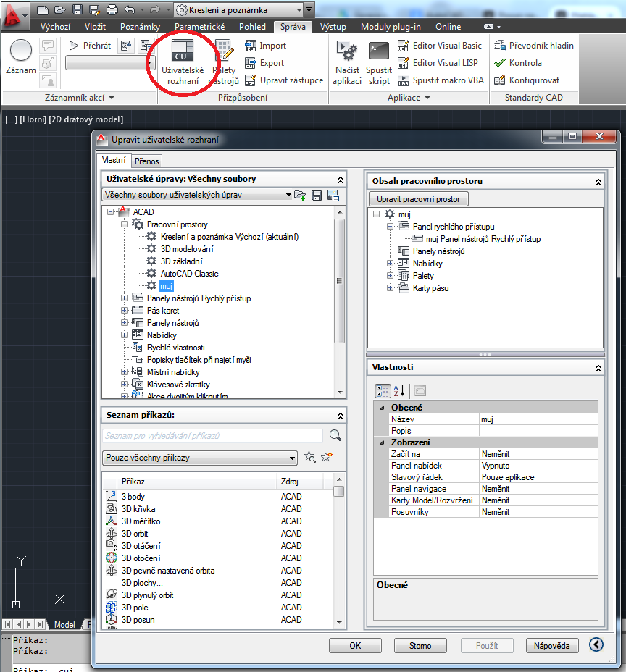This screenshot has width=626, height=672.
Task: Switch to the Výchozí ribbon tab
Action: (x=55, y=27)
